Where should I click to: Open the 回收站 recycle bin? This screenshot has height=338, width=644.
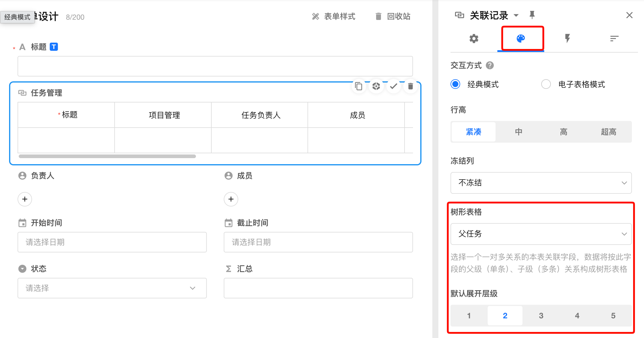point(393,16)
